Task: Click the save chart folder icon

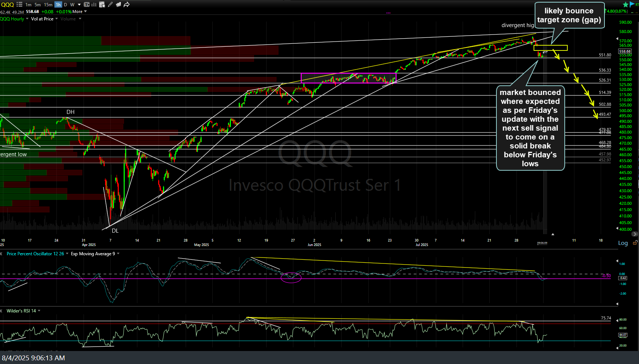Action: [x=118, y=4]
